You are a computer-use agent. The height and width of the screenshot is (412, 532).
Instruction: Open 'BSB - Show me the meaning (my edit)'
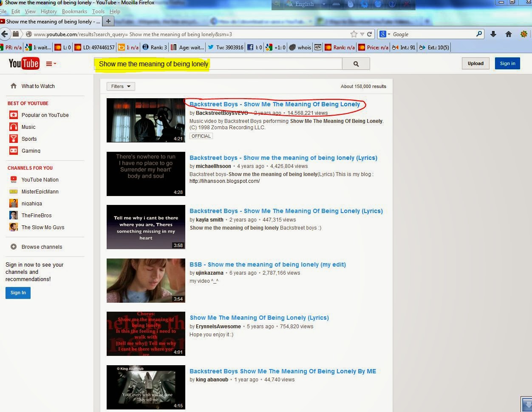(x=268, y=264)
